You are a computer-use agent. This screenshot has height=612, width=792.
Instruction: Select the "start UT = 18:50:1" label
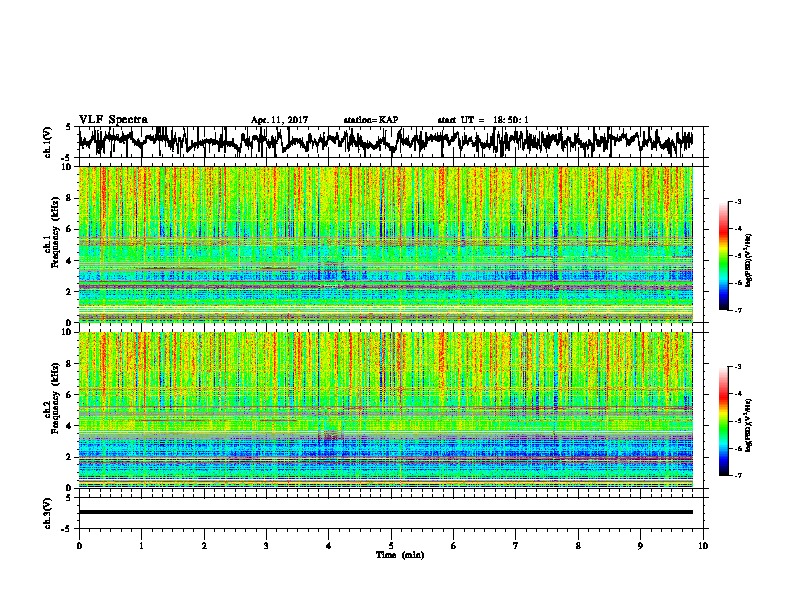(x=483, y=120)
